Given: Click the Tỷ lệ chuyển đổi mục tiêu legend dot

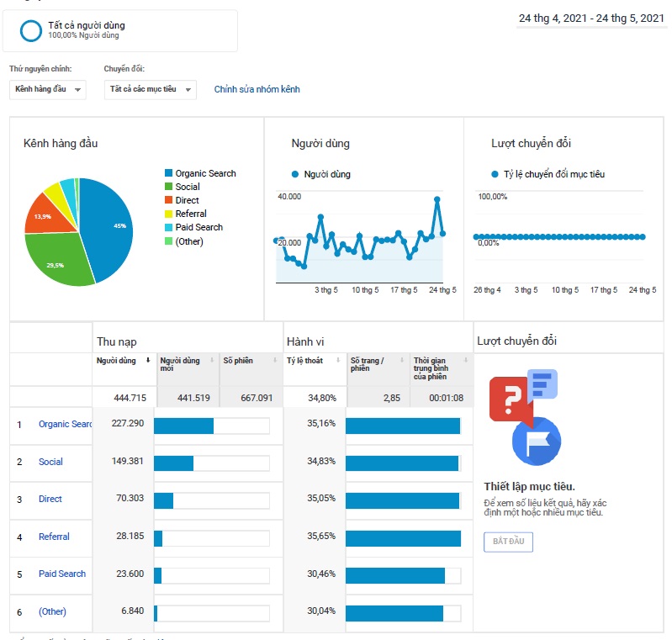Looking at the screenshot, I should (x=495, y=174).
